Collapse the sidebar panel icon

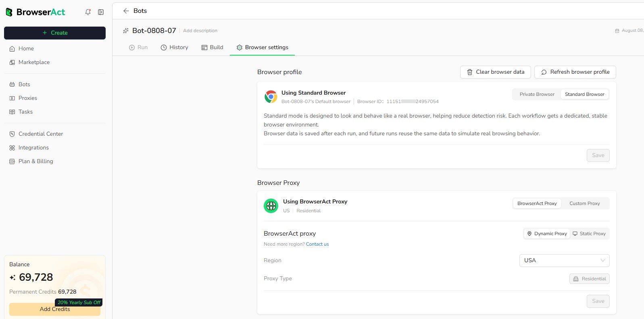[x=101, y=12]
